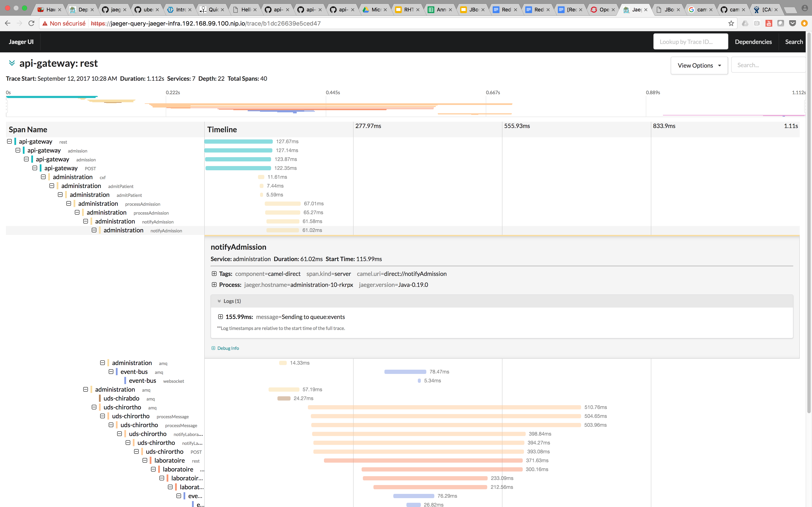The width and height of the screenshot is (812, 507).
Task: Collapse the root api-gateway rest span
Action: click(9, 141)
